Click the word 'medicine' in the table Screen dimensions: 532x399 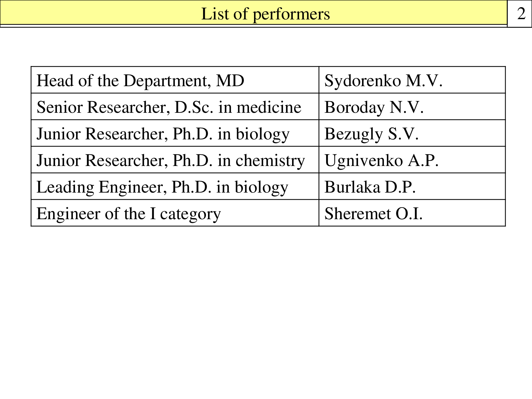coord(269,107)
